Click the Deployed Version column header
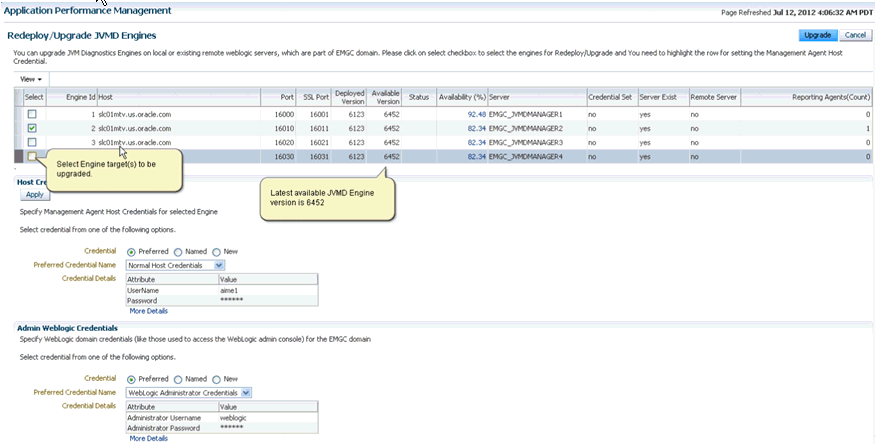 tap(350, 97)
